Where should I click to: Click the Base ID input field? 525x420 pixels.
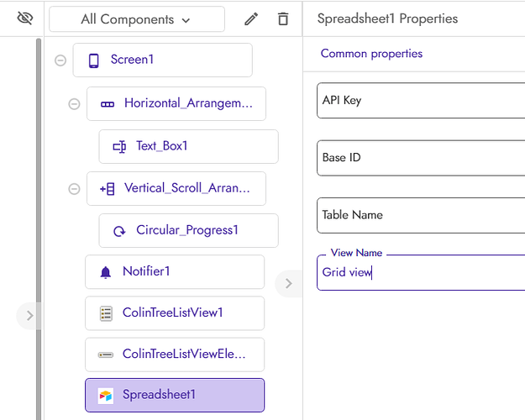(x=421, y=158)
